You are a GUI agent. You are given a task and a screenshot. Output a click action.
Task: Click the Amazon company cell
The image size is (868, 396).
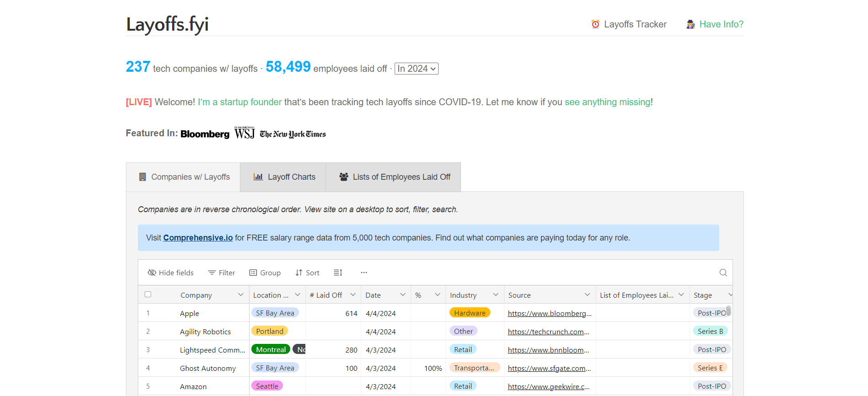(193, 386)
